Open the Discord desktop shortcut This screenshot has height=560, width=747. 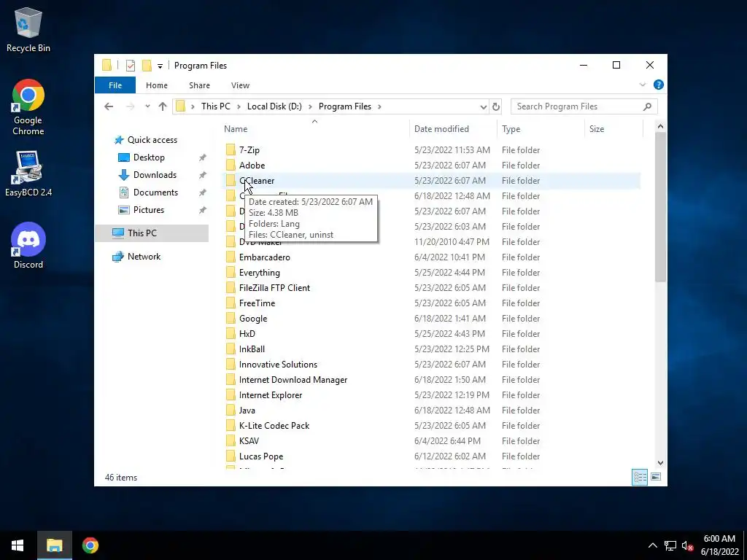(28, 245)
